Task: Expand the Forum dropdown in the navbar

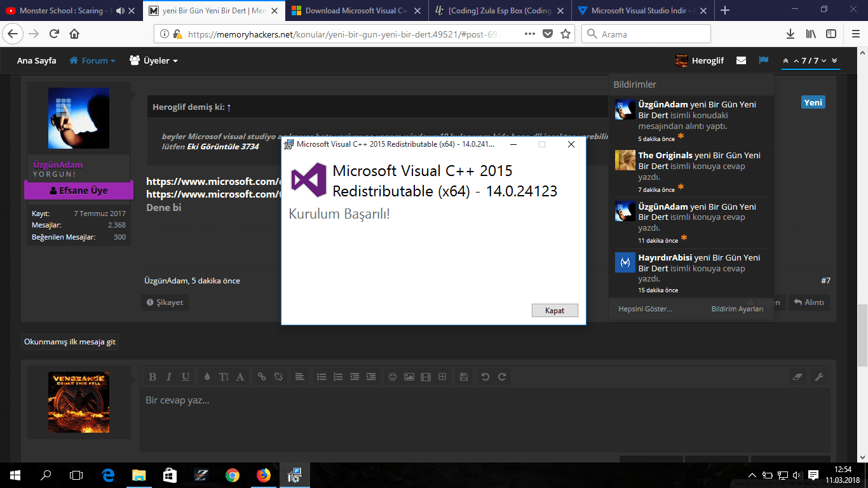Action: click(92, 60)
